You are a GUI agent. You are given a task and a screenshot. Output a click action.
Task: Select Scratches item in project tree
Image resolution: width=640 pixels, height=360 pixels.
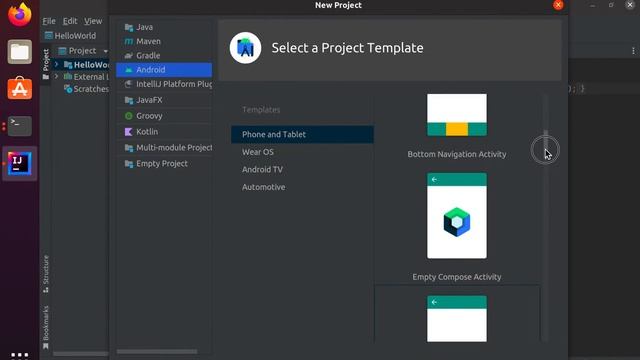click(87, 89)
